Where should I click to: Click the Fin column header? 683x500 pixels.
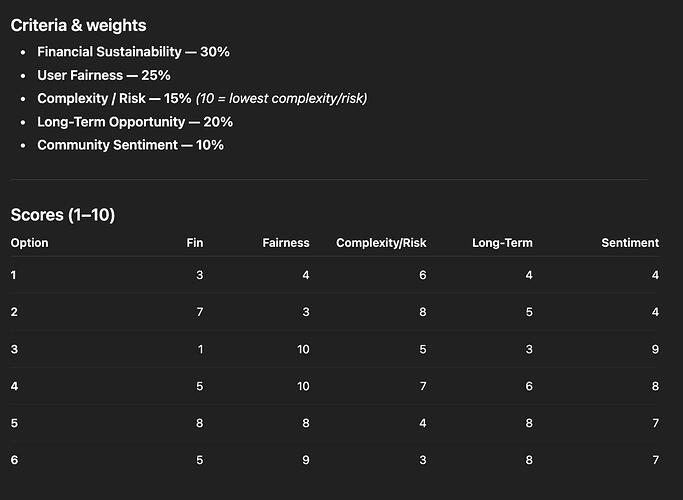coord(195,243)
